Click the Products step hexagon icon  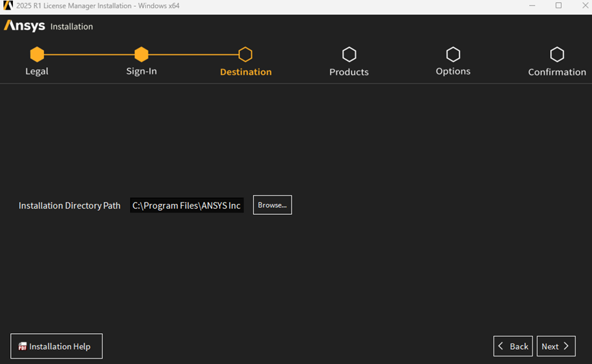[349, 54]
